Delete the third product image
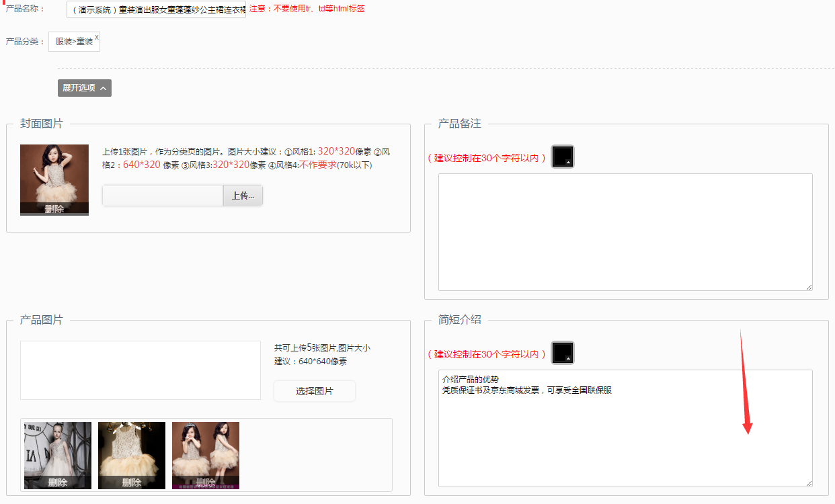This screenshot has height=504, width=835. (x=206, y=482)
